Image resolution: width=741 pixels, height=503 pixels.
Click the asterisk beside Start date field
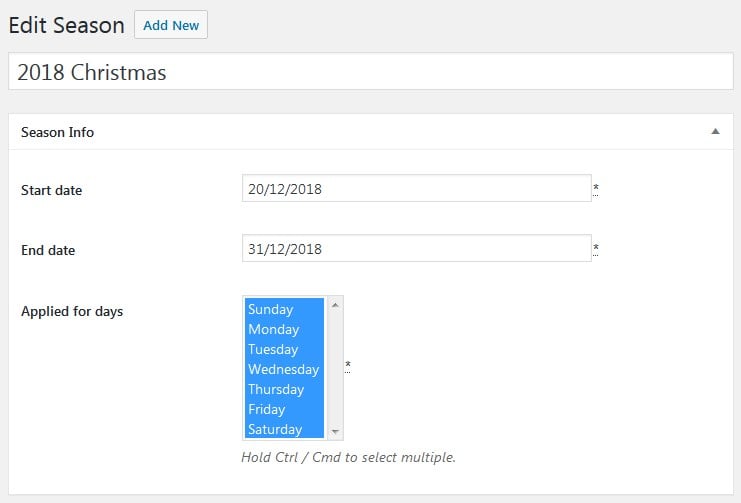[x=596, y=188]
